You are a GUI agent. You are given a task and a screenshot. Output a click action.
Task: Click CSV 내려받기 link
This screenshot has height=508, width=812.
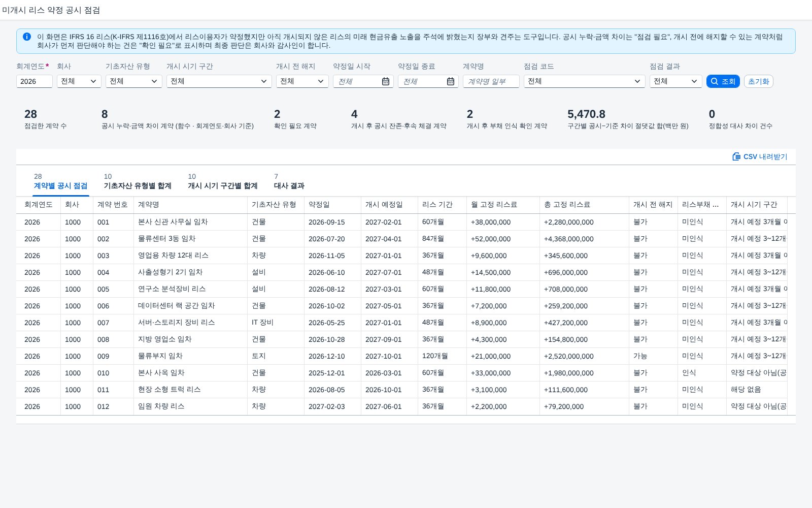[x=760, y=156]
